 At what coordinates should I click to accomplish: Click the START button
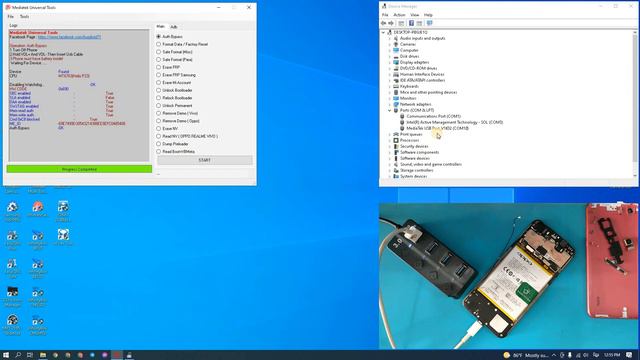(x=204, y=160)
